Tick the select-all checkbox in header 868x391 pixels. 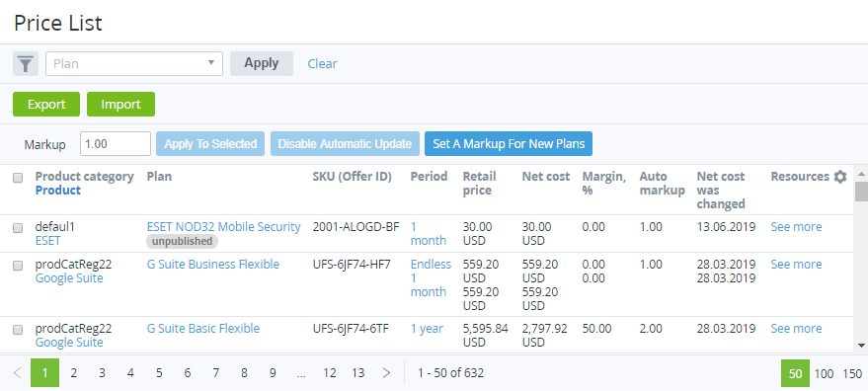(x=18, y=178)
